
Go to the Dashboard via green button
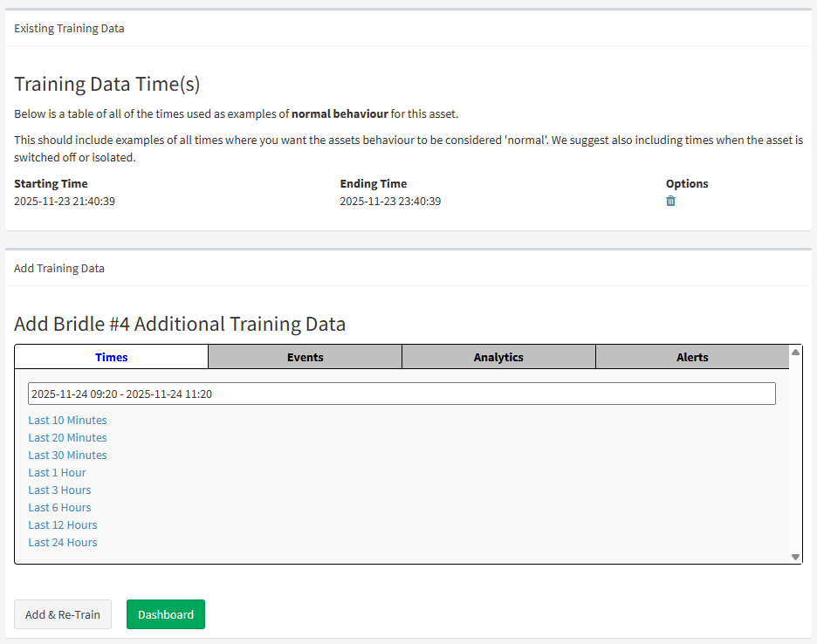166,614
